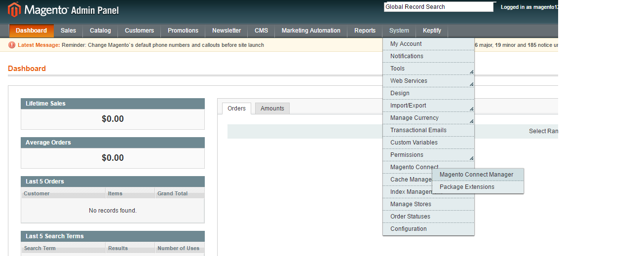
Task: Click the Items column header
Action: pos(130,193)
